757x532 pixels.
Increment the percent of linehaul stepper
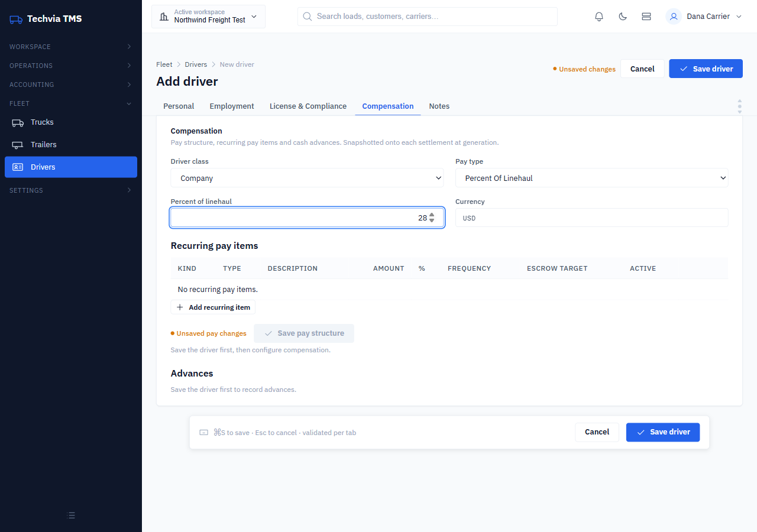click(x=432, y=215)
